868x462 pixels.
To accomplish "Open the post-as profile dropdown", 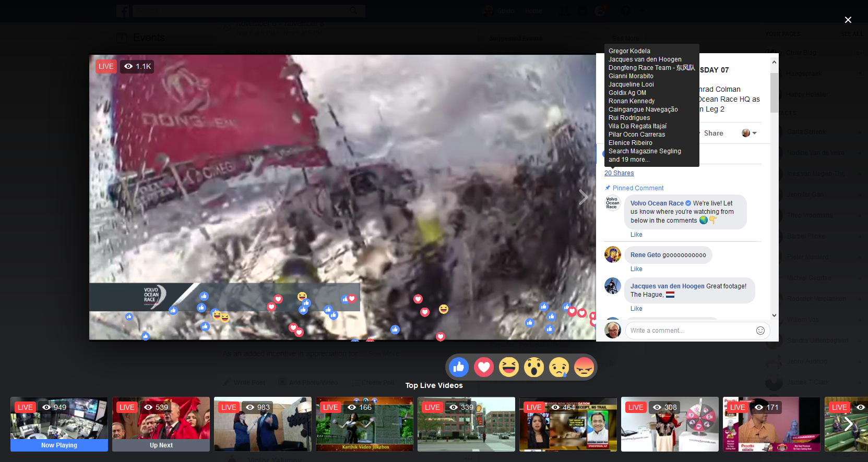I will (749, 133).
